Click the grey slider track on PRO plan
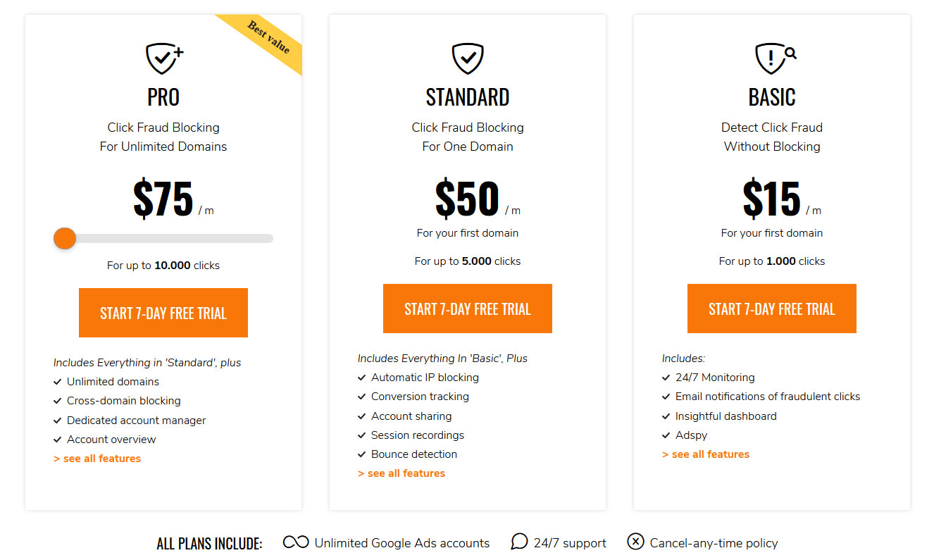The image size is (934, 560). click(x=169, y=238)
